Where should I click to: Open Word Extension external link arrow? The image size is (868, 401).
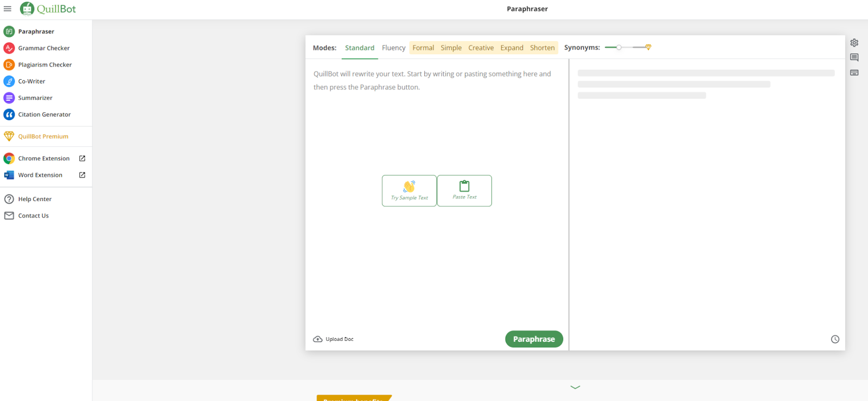[x=82, y=175]
